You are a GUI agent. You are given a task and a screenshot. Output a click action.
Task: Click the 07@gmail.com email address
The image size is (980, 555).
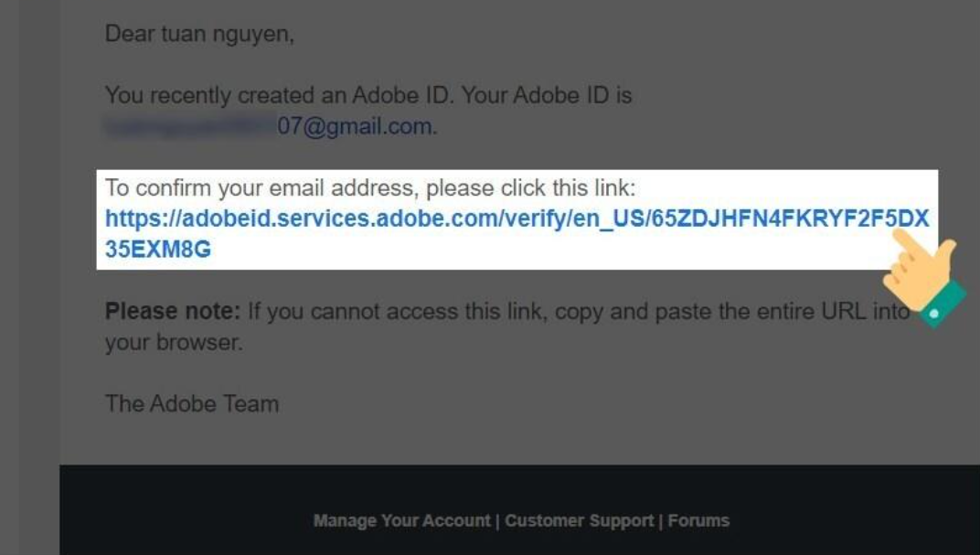357,126
